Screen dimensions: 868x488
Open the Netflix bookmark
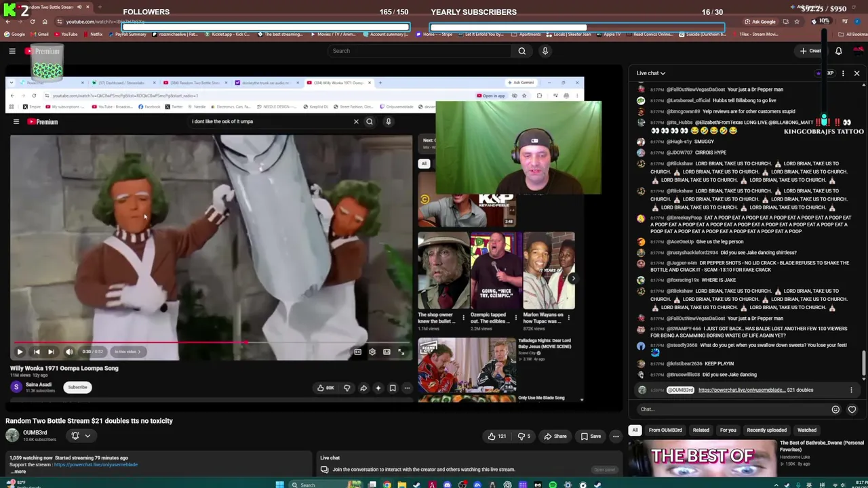(x=93, y=35)
